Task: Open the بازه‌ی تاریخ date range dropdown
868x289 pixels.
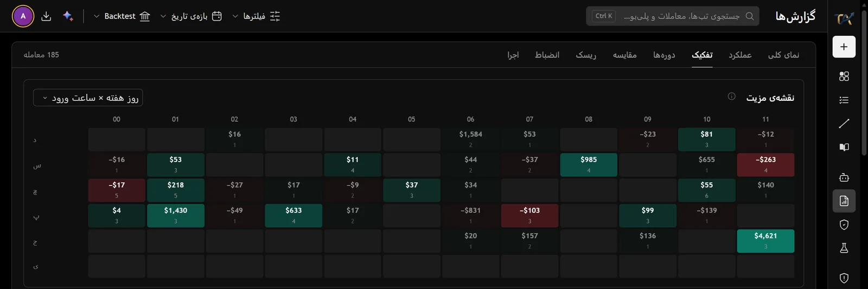Action: (190, 16)
